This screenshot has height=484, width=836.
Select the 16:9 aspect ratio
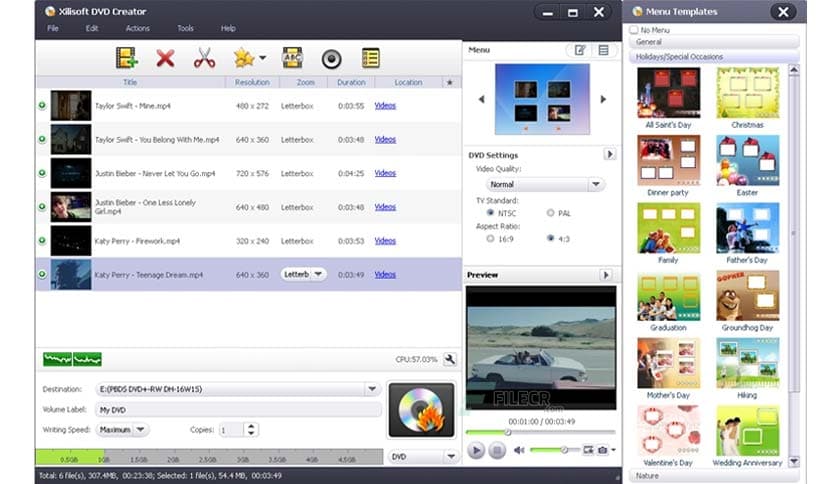(x=490, y=238)
